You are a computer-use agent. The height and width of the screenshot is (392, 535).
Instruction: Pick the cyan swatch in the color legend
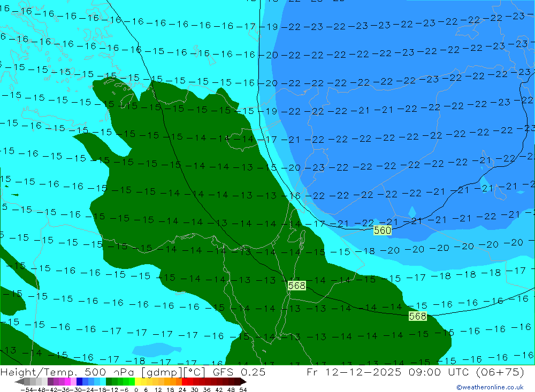103,382
